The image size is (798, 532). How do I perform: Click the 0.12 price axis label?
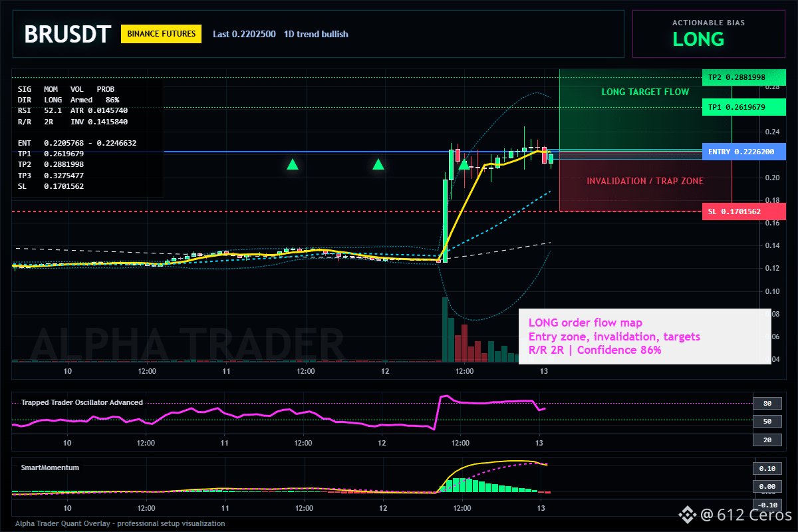coord(771,268)
